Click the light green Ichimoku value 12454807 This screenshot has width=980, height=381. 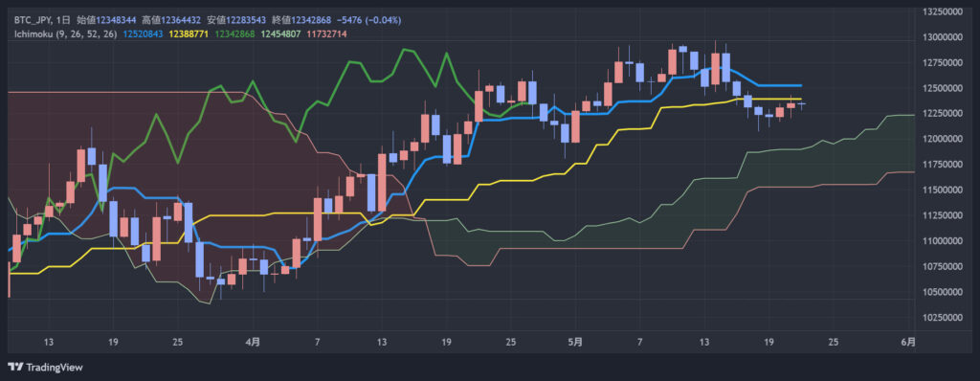pyautogui.click(x=280, y=34)
